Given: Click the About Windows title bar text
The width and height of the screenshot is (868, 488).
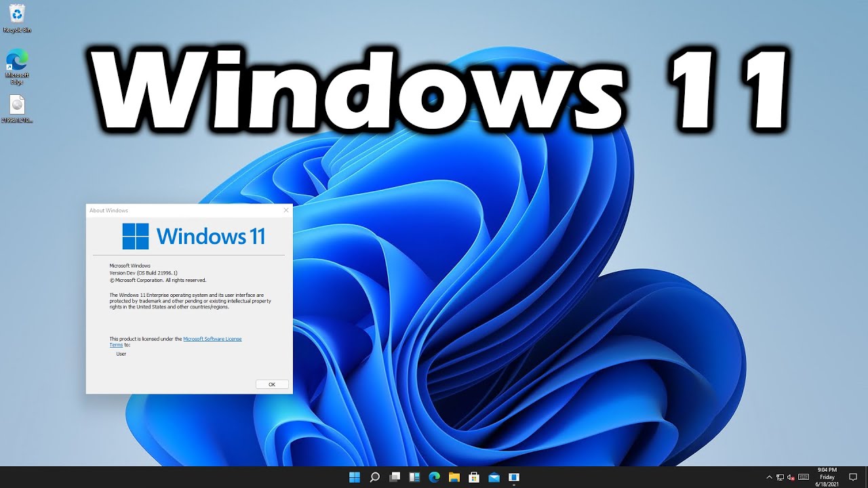Looking at the screenshot, I should pyautogui.click(x=108, y=210).
